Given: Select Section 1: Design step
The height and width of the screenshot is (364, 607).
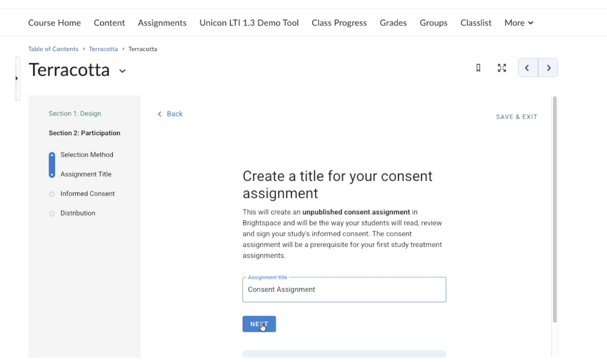Looking at the screenshot, I should [x=75, y=114].
